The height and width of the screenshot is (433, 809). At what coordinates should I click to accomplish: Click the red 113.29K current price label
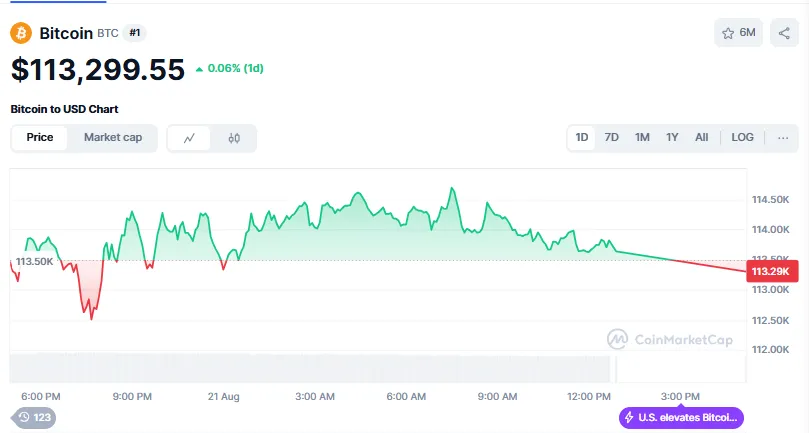[771, 271]
